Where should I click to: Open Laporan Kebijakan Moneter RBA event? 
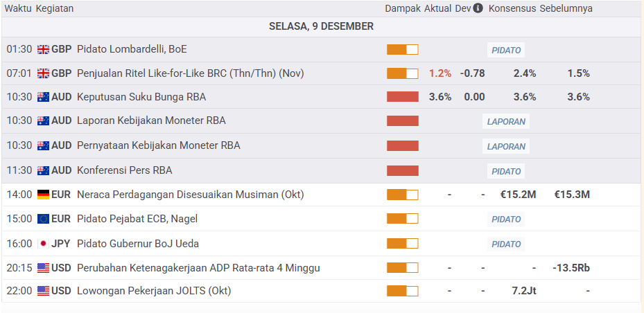[x=151, y=120]
